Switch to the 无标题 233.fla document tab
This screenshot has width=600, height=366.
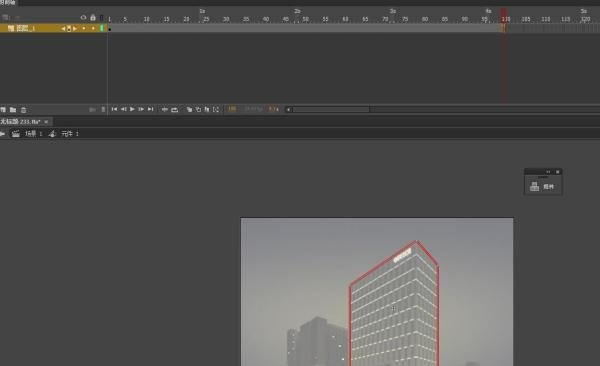click(20, 122)
